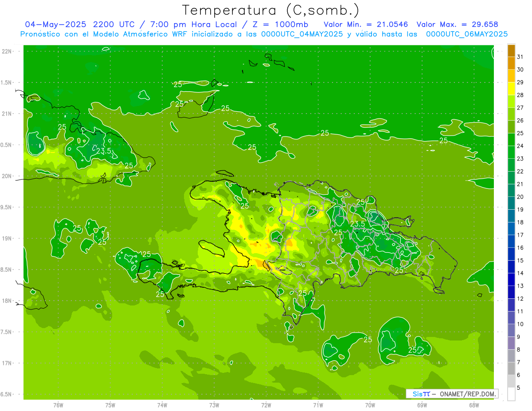Click the "76W" longitude axis label
532x411 pixels.
tap(58, 405)
